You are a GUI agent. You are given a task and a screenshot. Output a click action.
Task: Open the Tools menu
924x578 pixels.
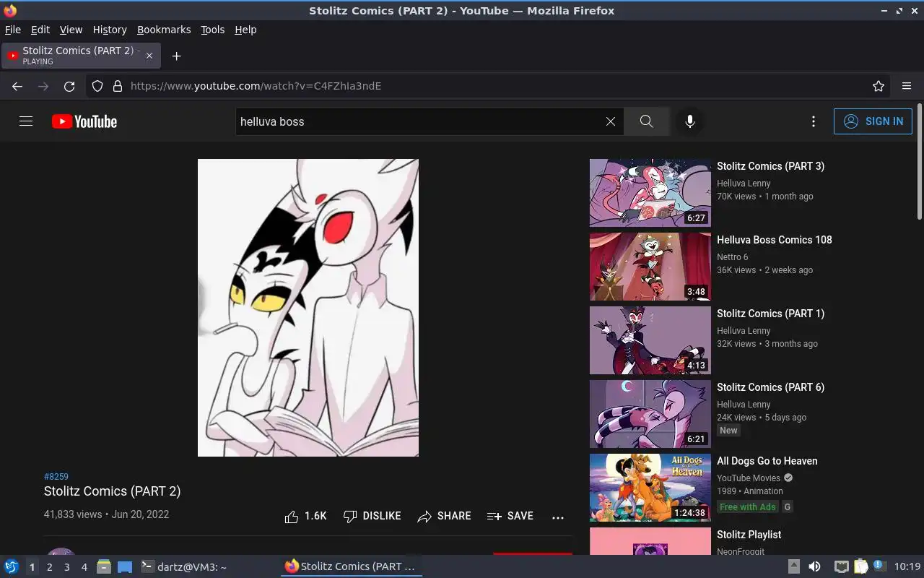(212, 30)
